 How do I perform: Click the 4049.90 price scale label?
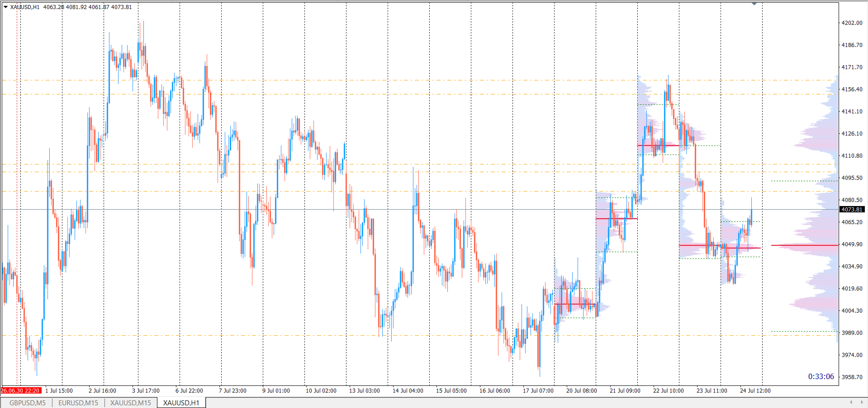(x=852, y=244)
